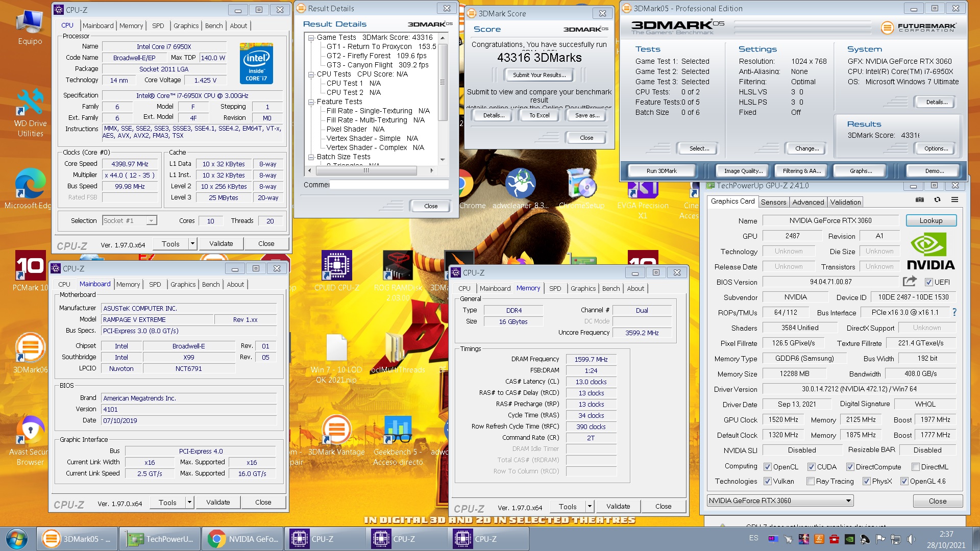Toggle the OpenCL checkbox
980x551 pixels.
click(767, 467)
